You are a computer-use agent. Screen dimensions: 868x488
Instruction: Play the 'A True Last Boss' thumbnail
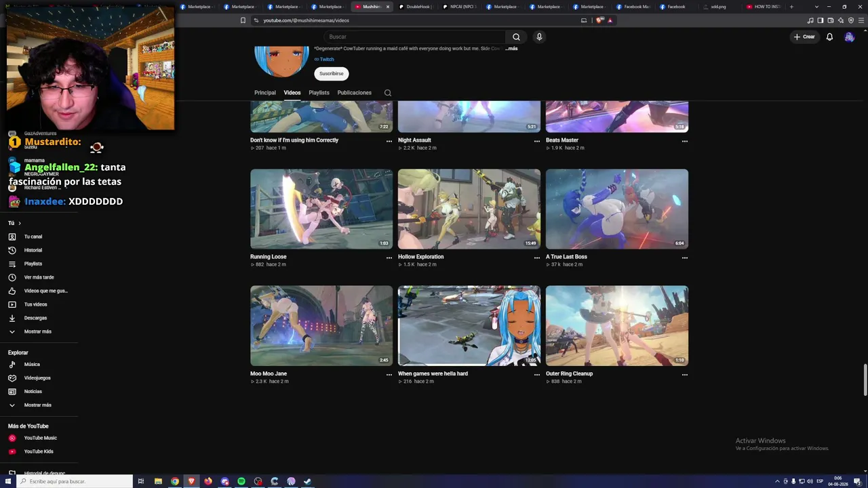click(617, 209)
